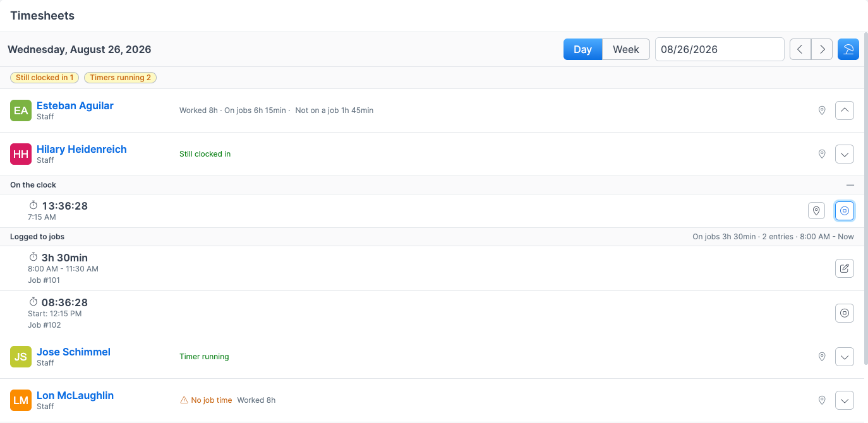Click the blue time-off beach icon button

pos(848,49)
